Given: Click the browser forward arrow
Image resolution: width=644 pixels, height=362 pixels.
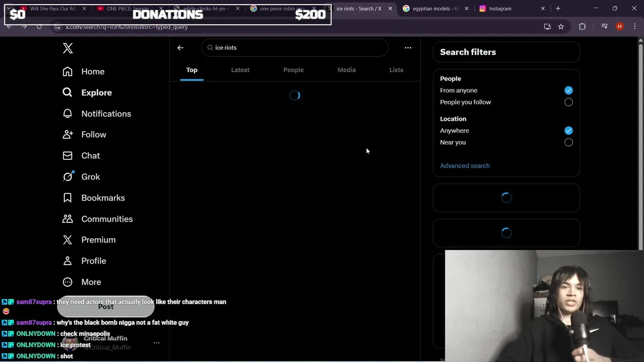Looking at the screenshot, I should pyautogui.click(x=24, y=27).
